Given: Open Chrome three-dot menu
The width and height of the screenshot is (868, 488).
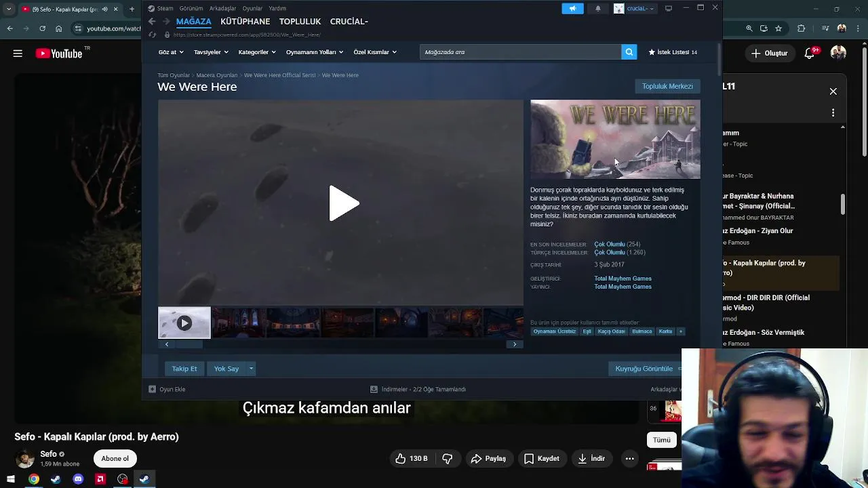Looking at the screenshot, I should coord(858,28).
